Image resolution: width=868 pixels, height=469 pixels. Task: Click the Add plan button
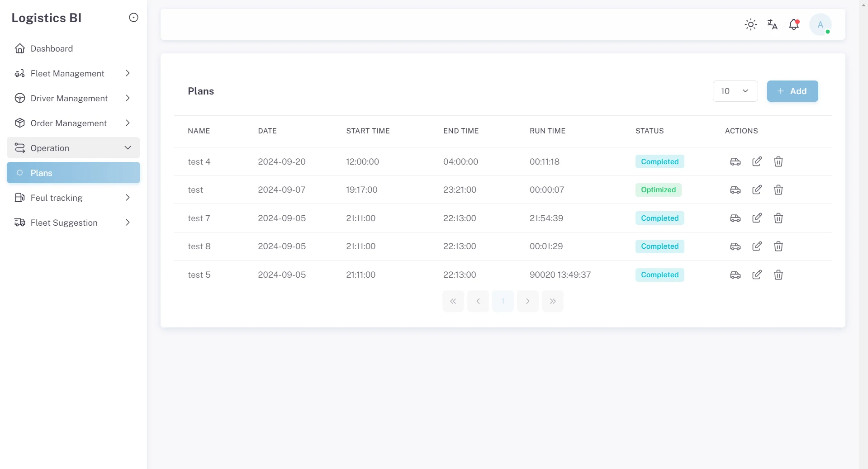click(792, 91)
